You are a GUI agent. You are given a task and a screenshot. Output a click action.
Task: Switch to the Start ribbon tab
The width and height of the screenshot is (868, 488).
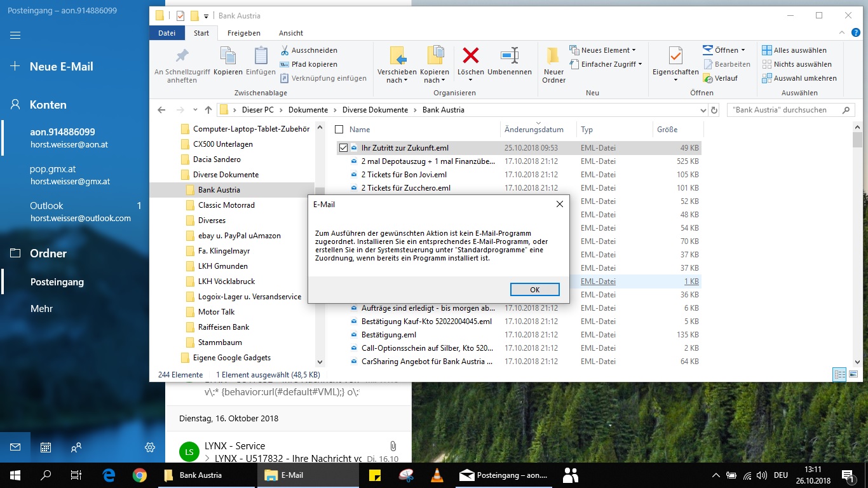click(x=201, y=33)
